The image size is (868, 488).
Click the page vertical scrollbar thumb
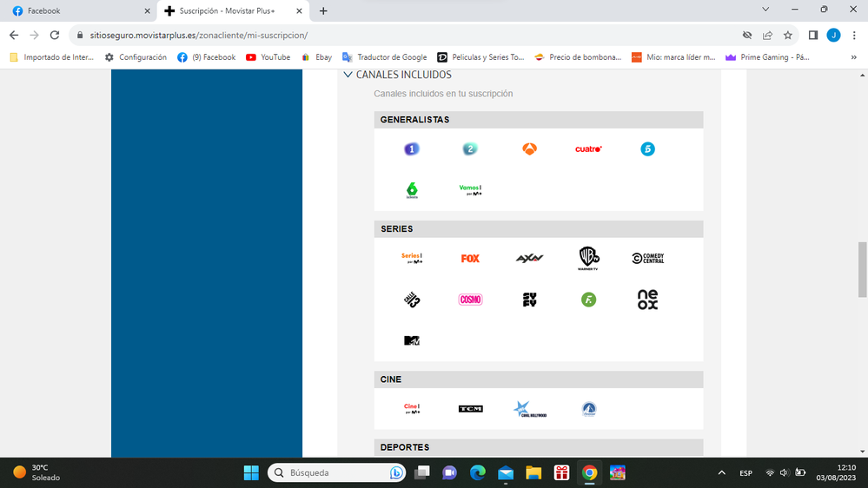tap(863, 269)
